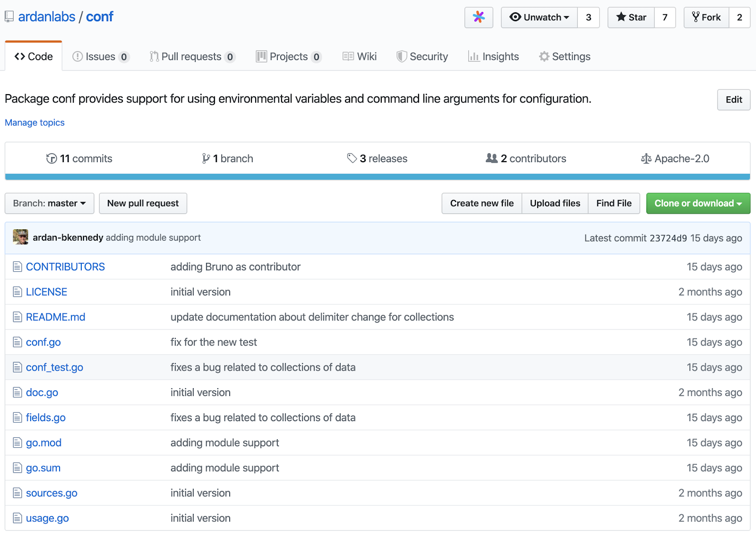Star the repository

(x=631, y=17)
